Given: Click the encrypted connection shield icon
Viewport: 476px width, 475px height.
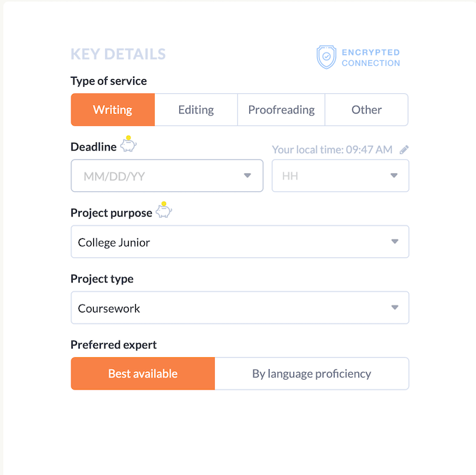Looking at the screenshot, I should click(x=326, y=57).
